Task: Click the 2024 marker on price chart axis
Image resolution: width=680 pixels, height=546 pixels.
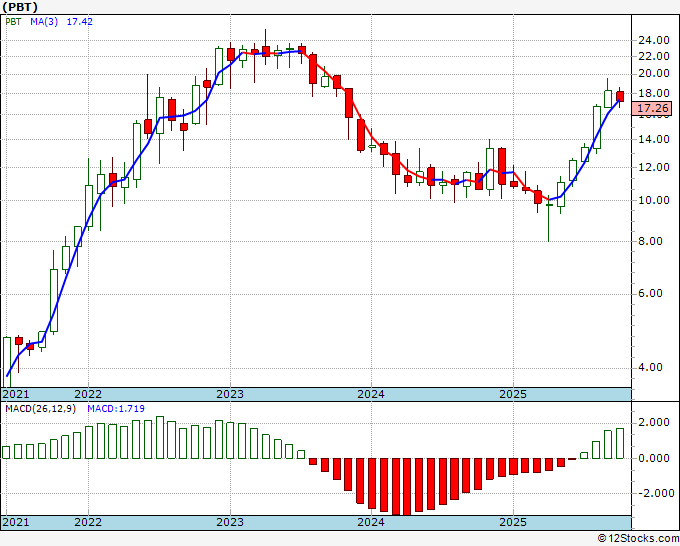Action: (371, 394)
